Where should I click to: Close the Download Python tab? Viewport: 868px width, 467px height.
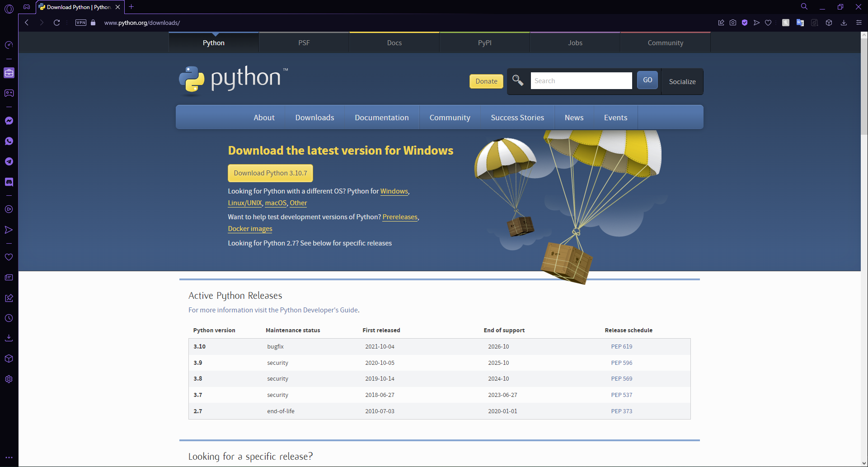(x=118, y=7)
